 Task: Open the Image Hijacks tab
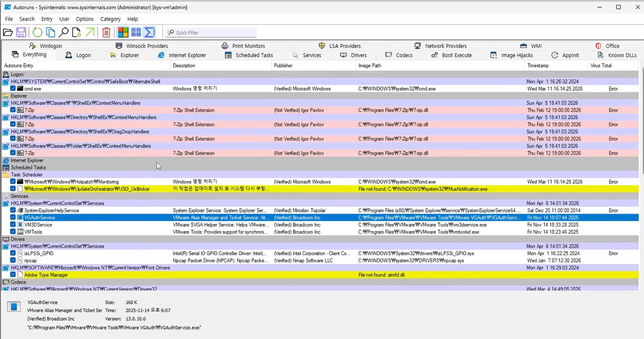click(511, 55)
